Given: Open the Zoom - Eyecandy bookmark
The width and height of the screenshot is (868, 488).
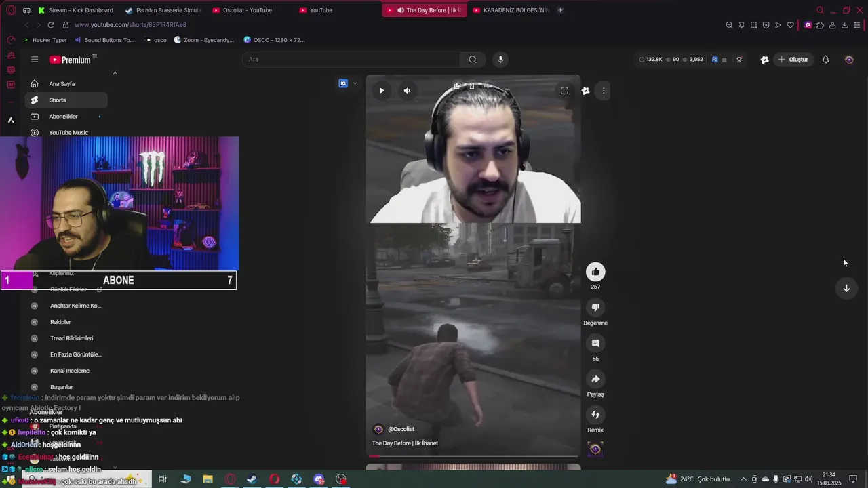Looking at the screenshot, I should pyautogui.click(x=203, y=40).
